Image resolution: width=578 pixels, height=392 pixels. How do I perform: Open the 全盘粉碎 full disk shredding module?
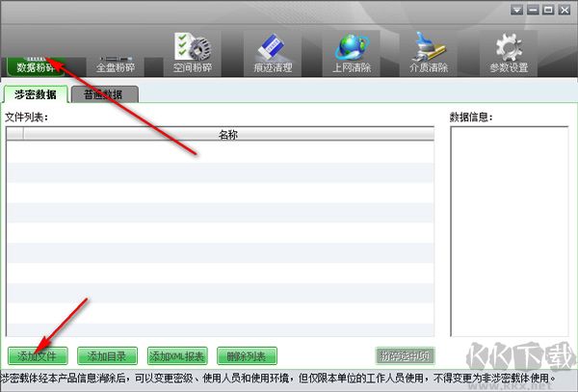116,65
